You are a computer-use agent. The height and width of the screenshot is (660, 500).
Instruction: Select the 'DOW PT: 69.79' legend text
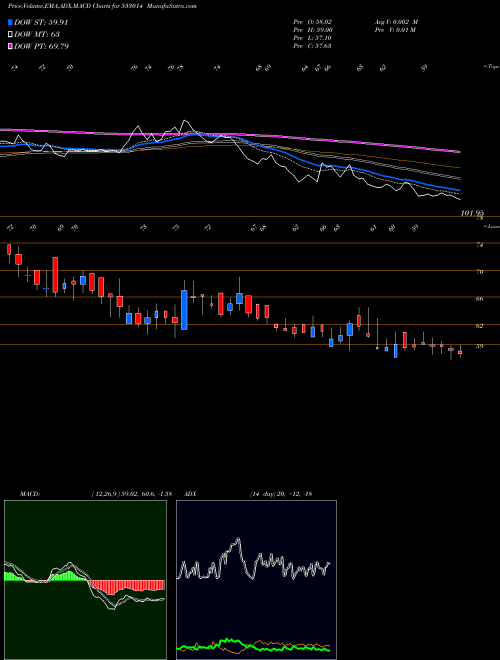coord(42,46)
